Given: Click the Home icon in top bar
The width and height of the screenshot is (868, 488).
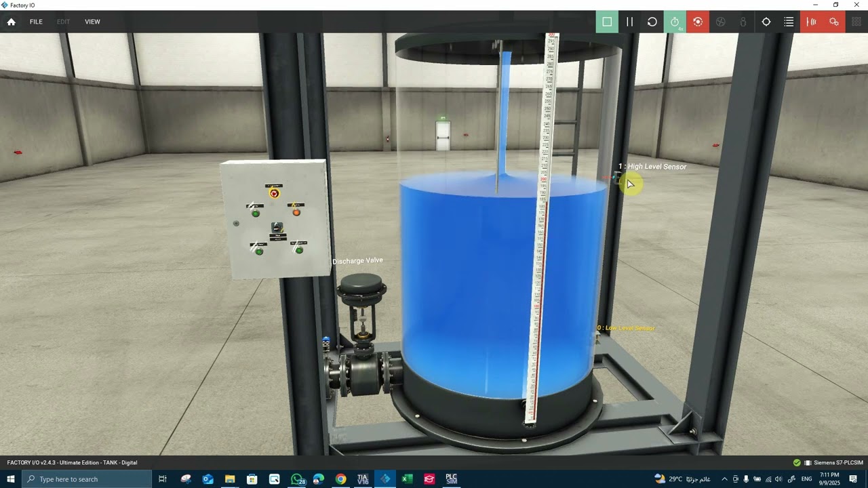Looking at the screenshot, I should coord(11,22).
